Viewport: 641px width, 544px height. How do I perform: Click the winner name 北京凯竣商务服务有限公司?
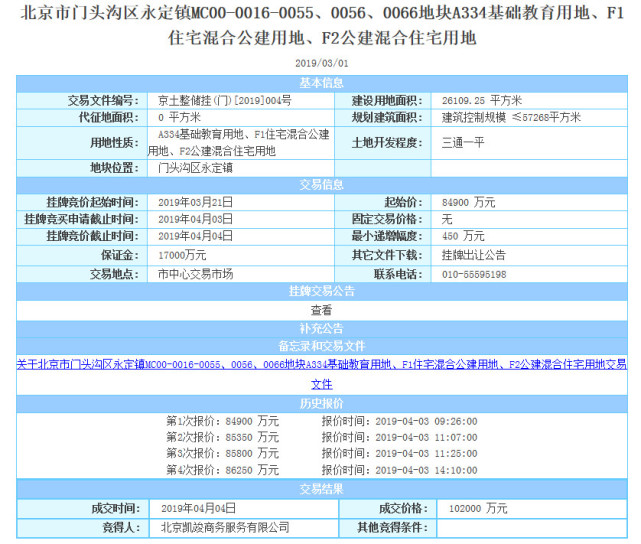coord(225,528)
